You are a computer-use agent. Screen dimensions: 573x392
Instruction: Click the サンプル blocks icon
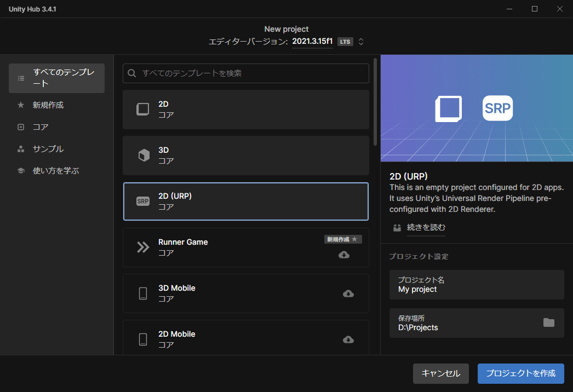[21, 149]
